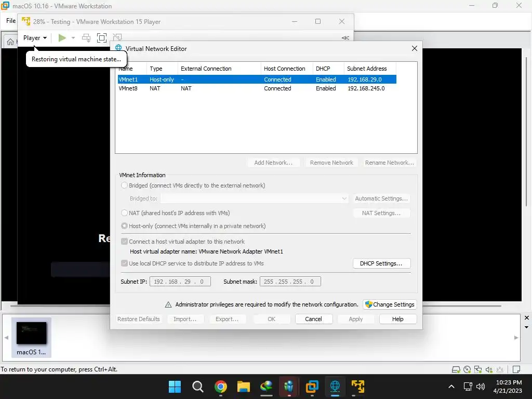Viewport: 532px width, 399px height.
Task: Click the Unity mode icon in Player toolbar
Action: (x=117, y=37)
